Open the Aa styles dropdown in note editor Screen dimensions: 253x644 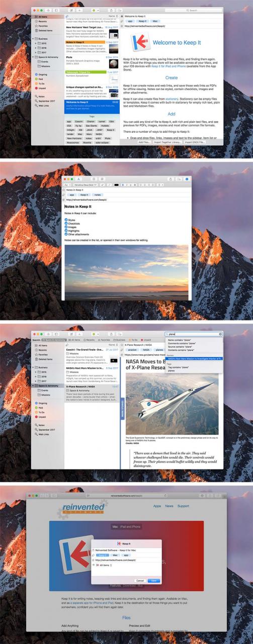[67, 185]
